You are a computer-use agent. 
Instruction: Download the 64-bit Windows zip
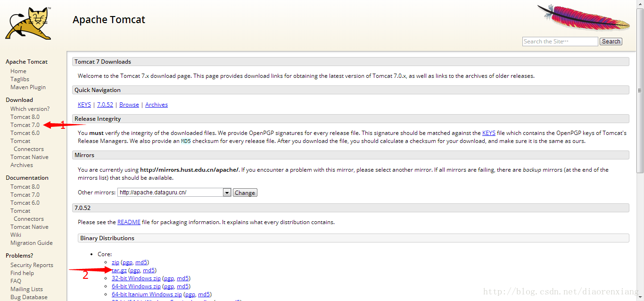136,286
